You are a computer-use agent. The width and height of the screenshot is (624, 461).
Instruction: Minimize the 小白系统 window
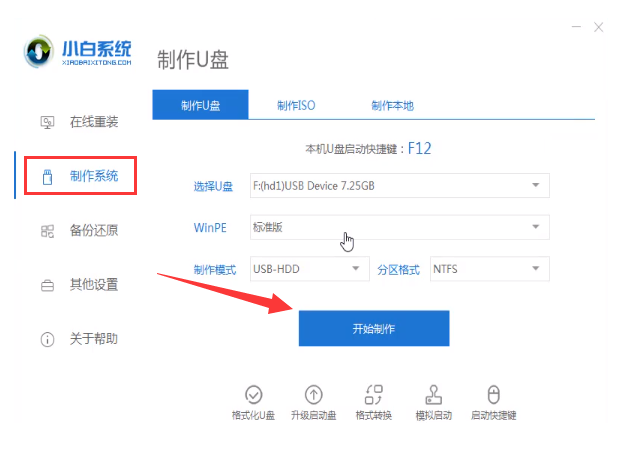(x=576, y=27)
